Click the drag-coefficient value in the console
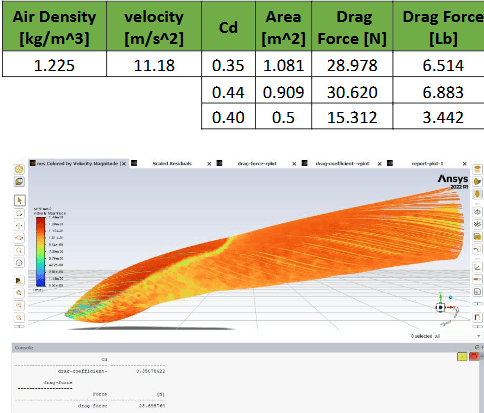Screen dimensions: 484x413 pyautogui.click(x=150, y=371)
